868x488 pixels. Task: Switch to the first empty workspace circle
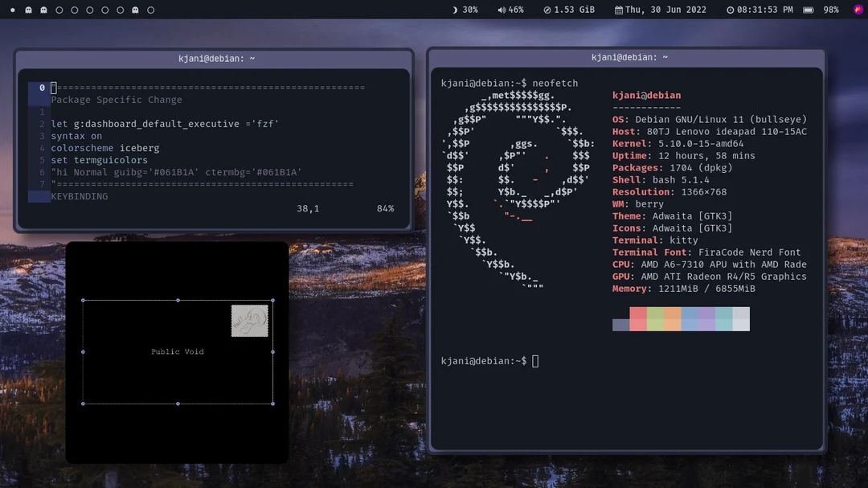[59, 10]
